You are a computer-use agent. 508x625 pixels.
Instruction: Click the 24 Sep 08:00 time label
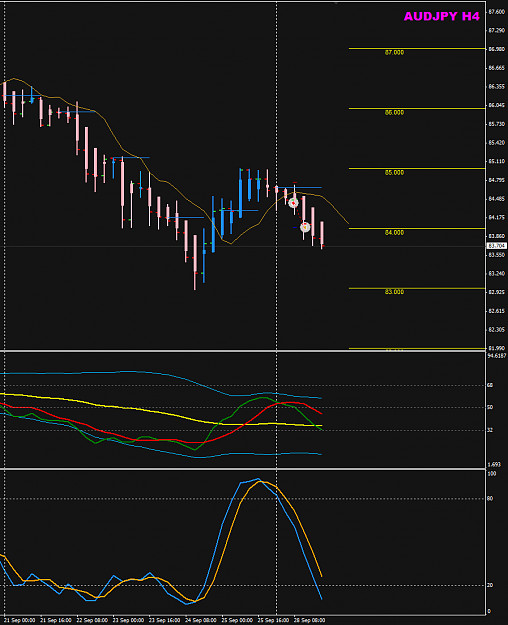(201, 621)
